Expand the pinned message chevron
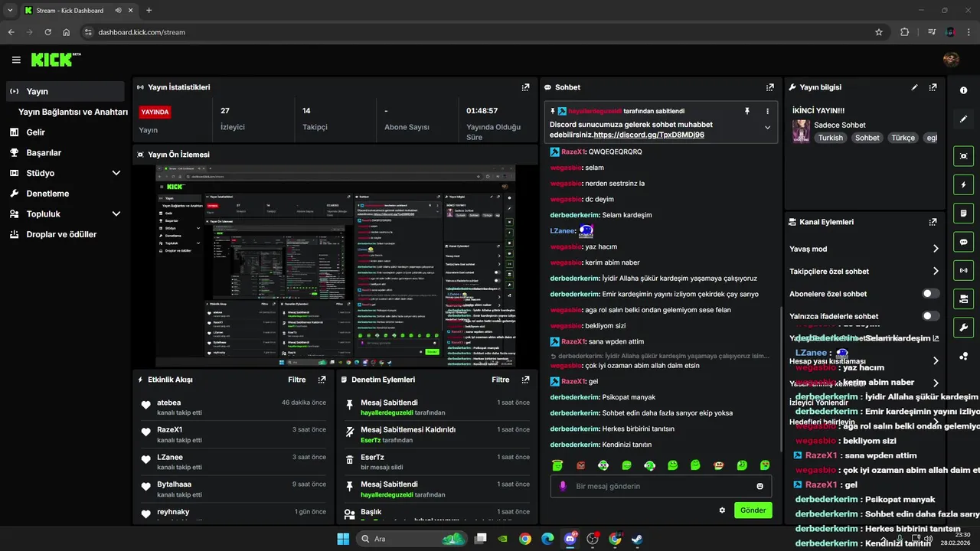The width and height of the screenshot is (980, 551). pos(767,128)
